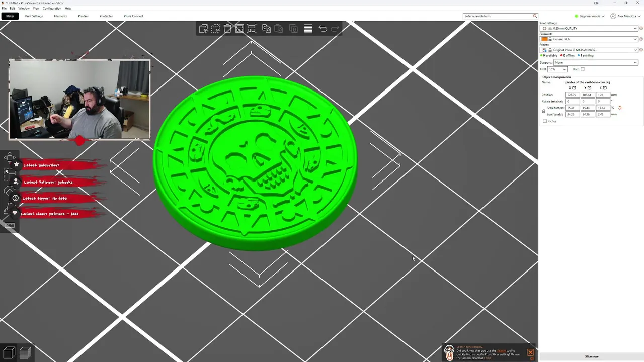This screenshot has width=644, height=362.
Task: Switch to layers preview view icon
Action: pos(25,353)
